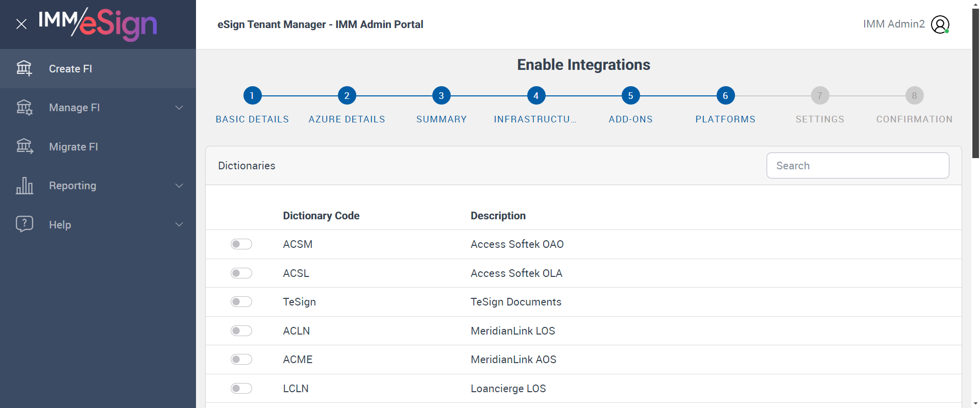This screenshot has width=980, height=408.
Task: Click the Help question-mark icon
Action: pos(24,224)
